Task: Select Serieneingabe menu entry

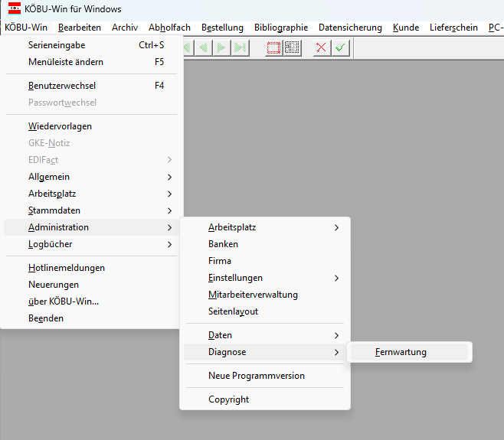Action: [x=92, y=45]
